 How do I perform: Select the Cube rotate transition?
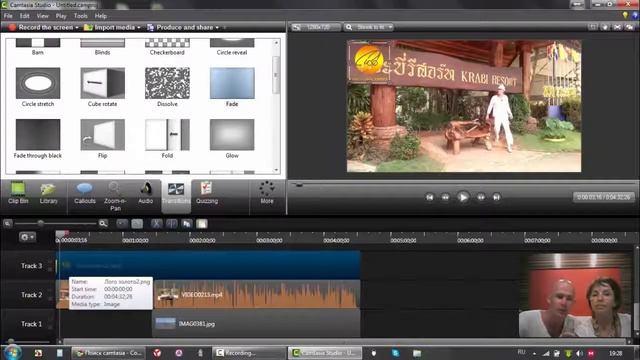(x=102, y=83)
